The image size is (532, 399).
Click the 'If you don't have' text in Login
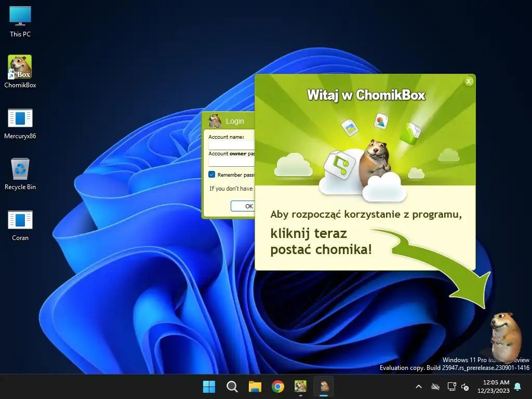[x=231, y=189]
